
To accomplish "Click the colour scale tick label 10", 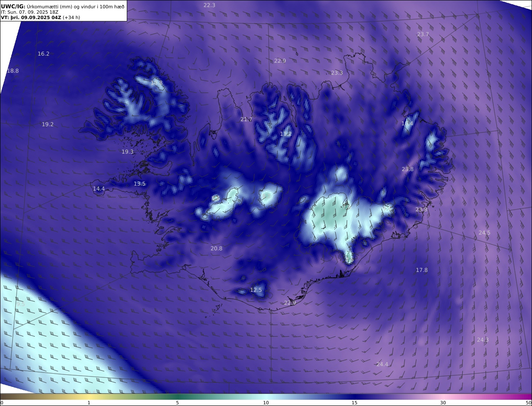I will point(266,403).
